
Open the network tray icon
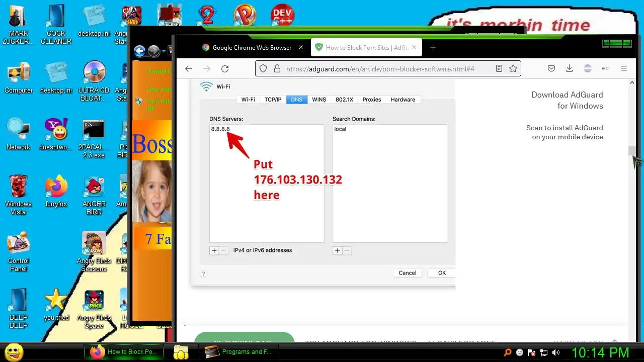click(544, 352)
